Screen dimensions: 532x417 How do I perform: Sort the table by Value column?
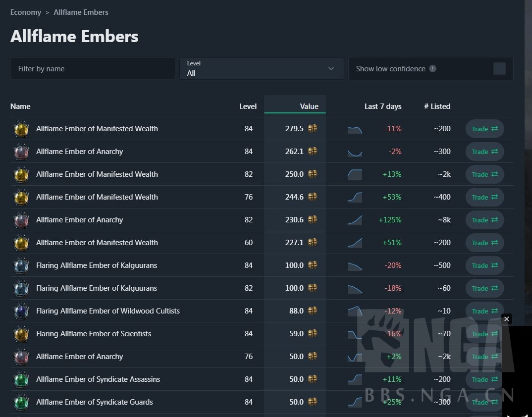tap(309, 106)
